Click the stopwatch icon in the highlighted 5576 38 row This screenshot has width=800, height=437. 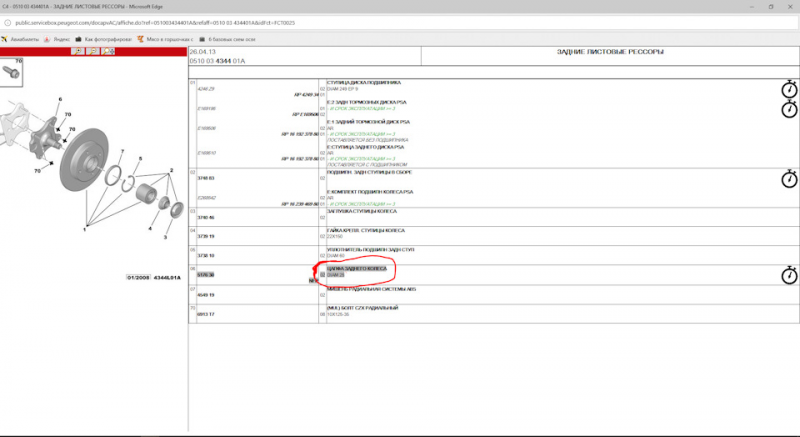point(789,274)
